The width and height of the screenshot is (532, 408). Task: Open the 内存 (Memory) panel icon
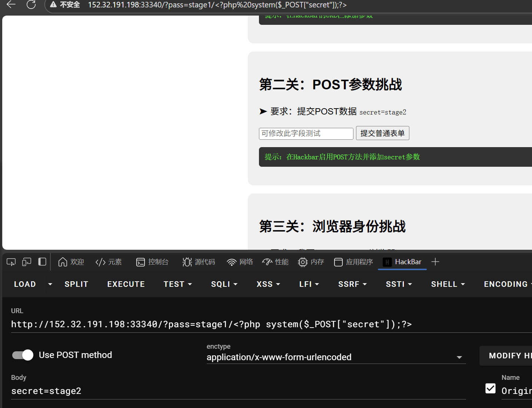[303, 262]
